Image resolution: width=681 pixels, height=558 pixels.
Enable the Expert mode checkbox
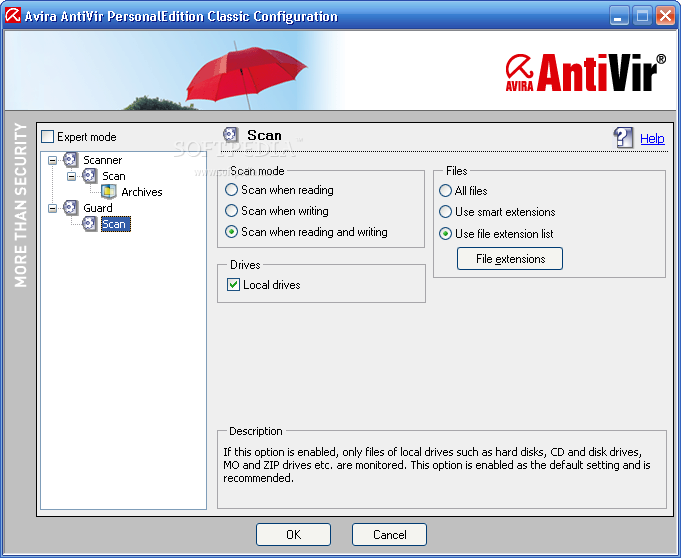click(47, 137)
